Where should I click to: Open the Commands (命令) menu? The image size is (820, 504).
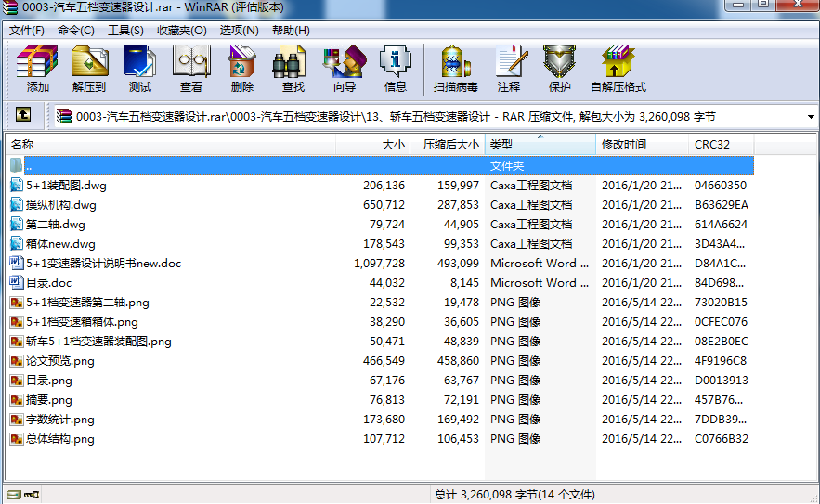76,31
